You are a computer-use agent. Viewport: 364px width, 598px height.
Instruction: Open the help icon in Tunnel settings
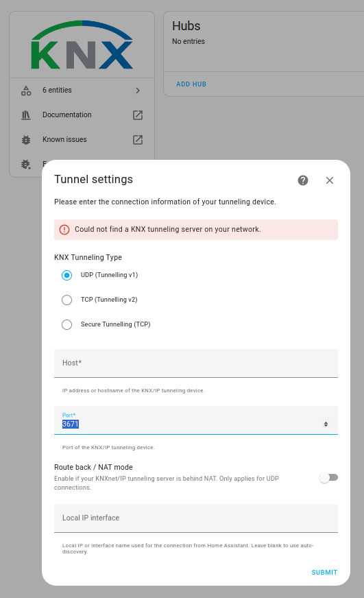[303, 180]
